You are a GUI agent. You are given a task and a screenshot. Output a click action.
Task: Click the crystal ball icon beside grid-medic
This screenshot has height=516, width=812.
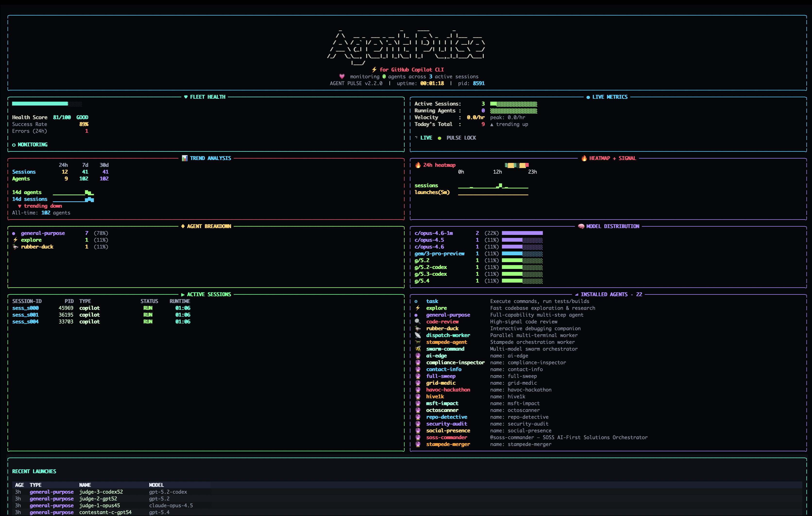click(417, 383)
